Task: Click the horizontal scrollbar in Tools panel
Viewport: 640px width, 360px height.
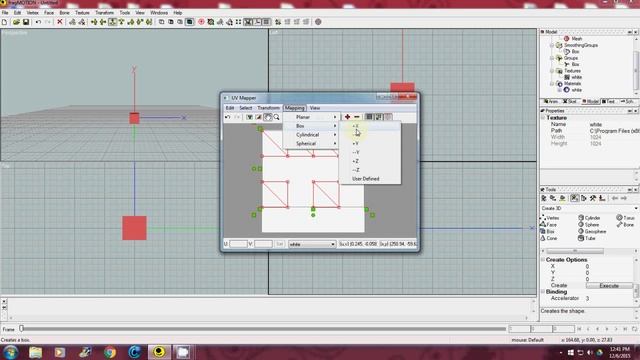Action: point(575,251)
